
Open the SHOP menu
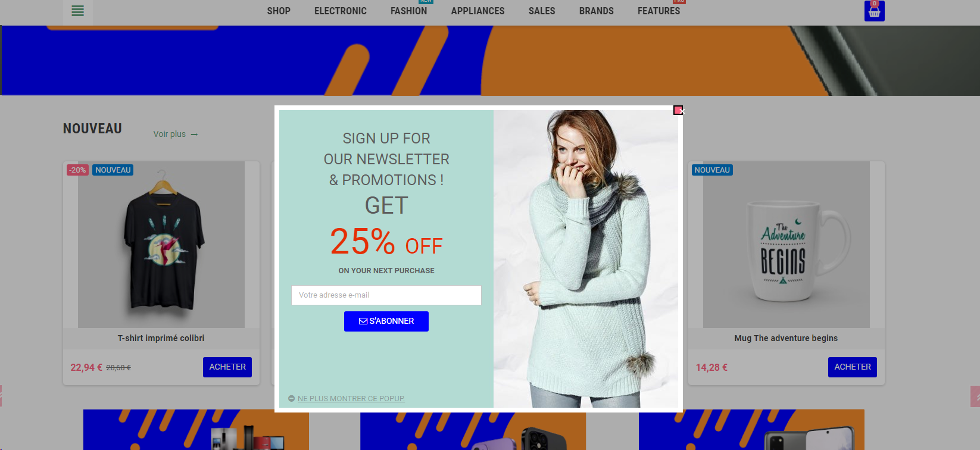[x=279, y=11]
